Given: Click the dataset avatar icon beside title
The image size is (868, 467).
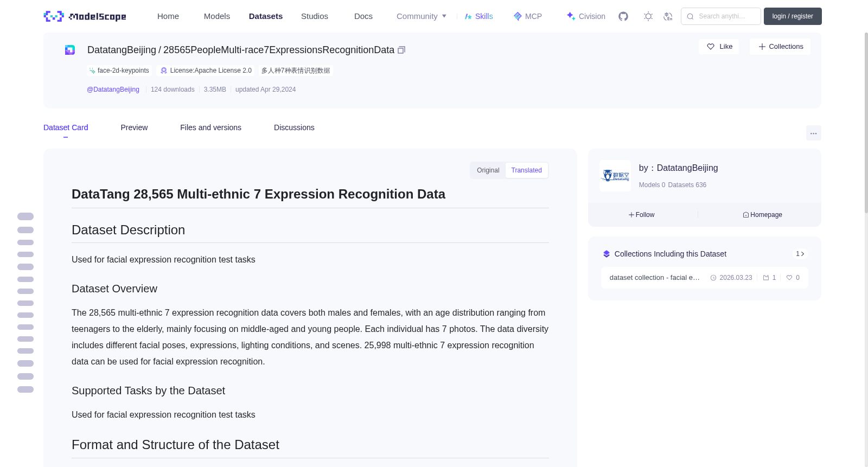Looking at the screenshot, I should pos(70,50).
